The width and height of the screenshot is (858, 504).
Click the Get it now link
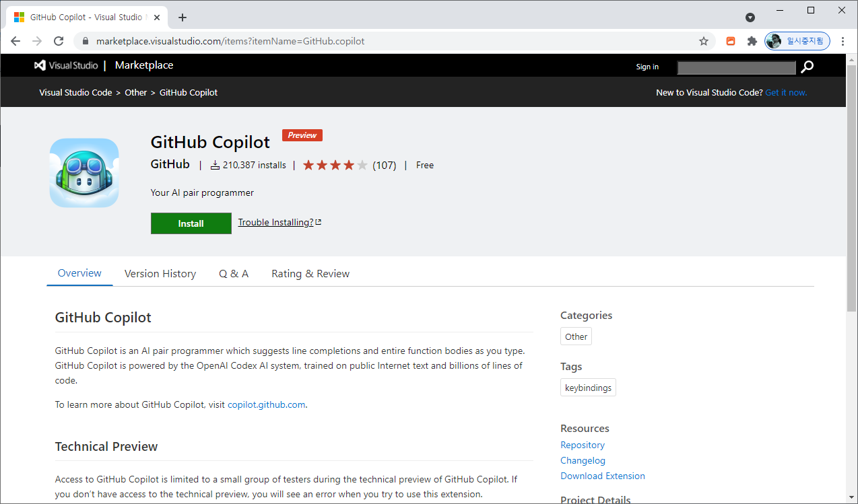pyautogui.click(x=786, y=92)
